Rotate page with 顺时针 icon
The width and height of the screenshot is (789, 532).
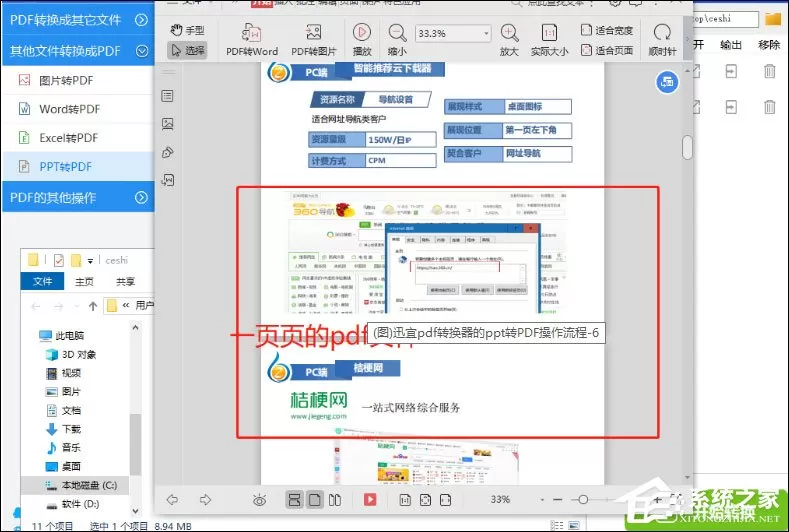click(662, 39)
